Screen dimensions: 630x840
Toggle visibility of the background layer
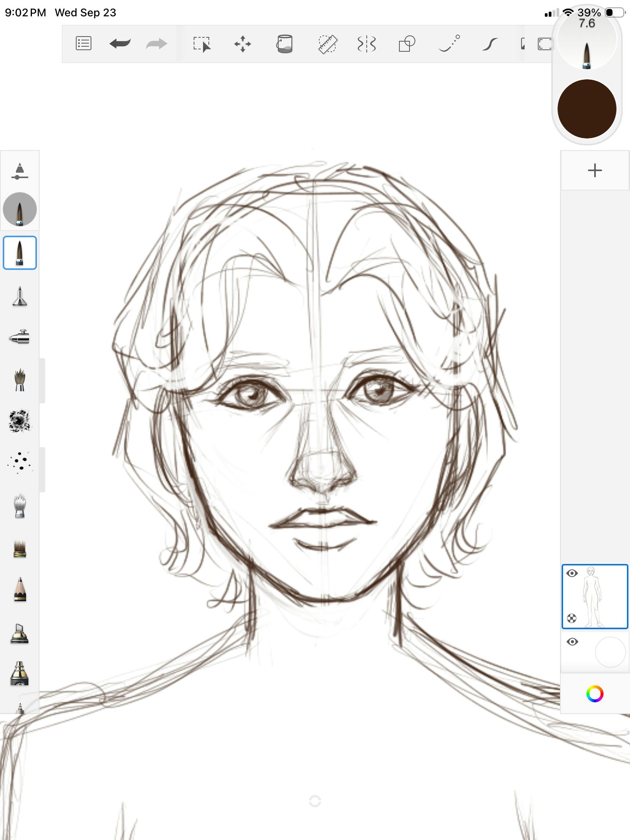(x=572, y=642)
